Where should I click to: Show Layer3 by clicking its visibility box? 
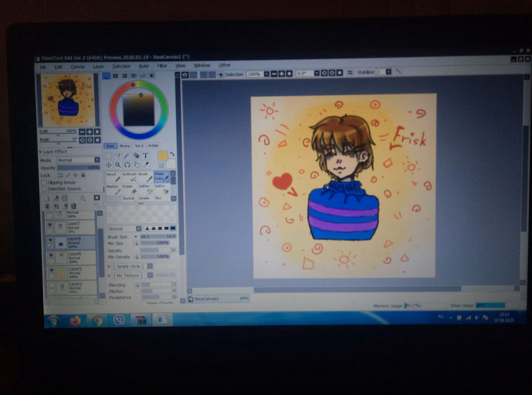52,285
